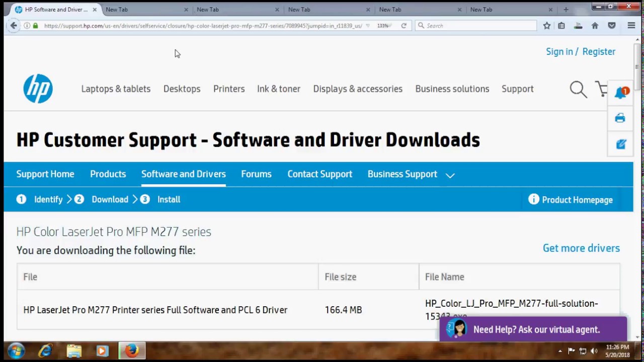
Task: Click the 166.4 MB file size cell
Action: pos(343,310)
